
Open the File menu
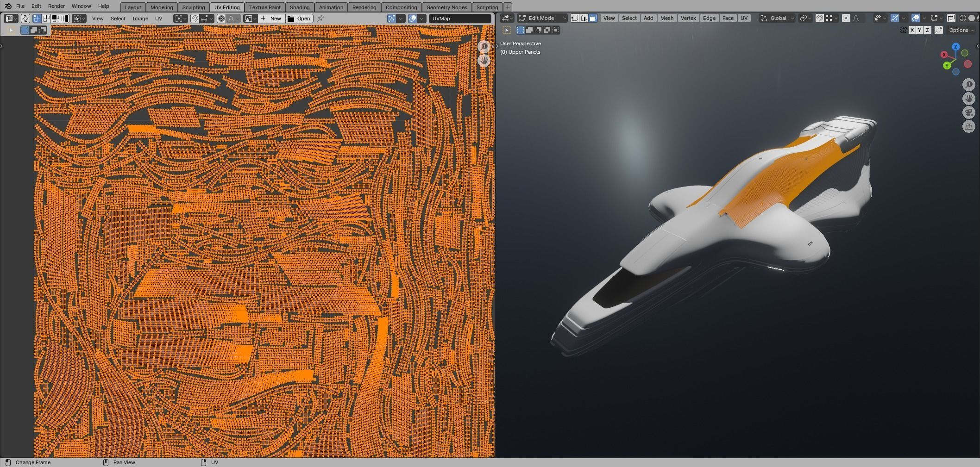tap(20, 6)
